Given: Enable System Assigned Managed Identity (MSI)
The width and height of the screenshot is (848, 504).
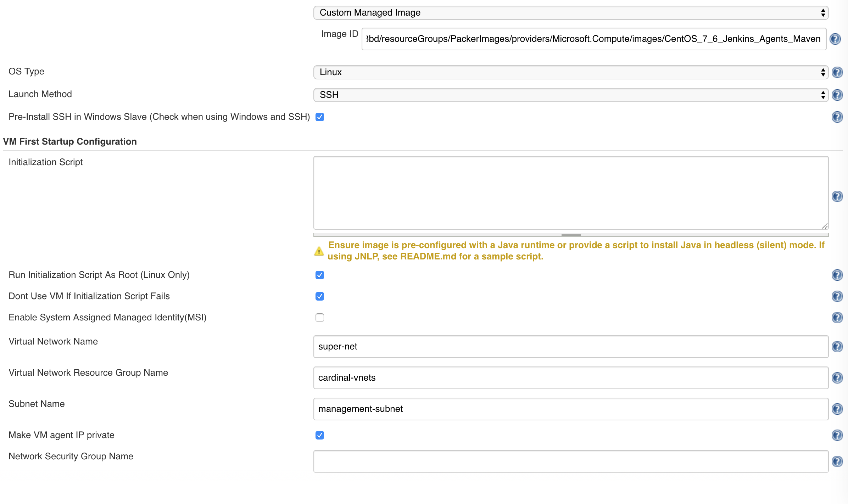Looking at the screenshot, I should tap(320, 318).
